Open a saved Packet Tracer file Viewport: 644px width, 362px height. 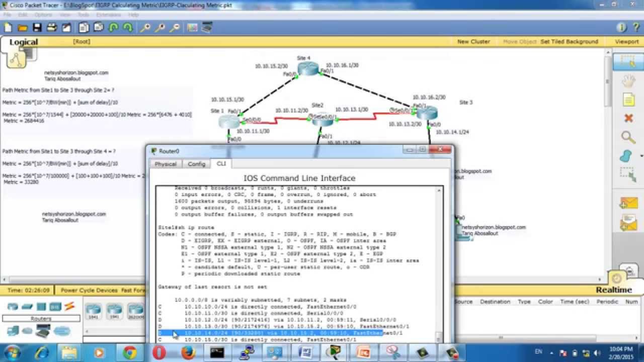23,28
